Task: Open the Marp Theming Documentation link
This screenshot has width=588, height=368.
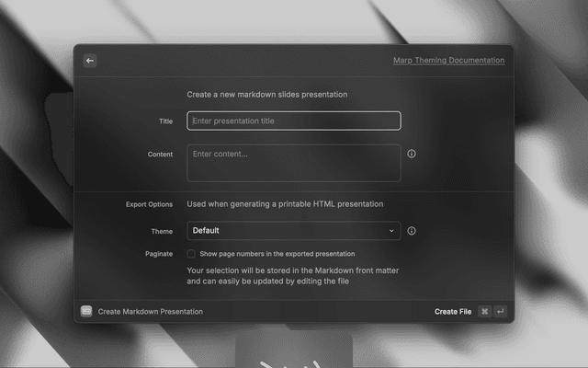Action: pyautogui.click(x=448, y=61)
